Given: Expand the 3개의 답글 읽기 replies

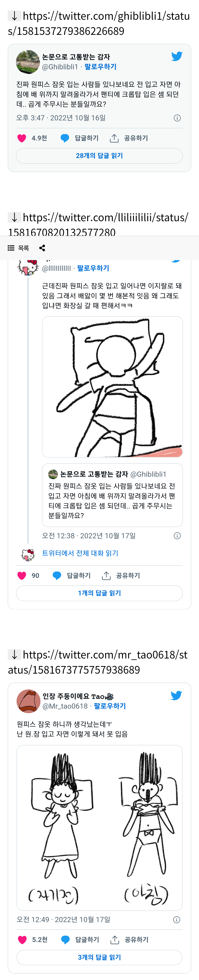Looking at the screenshot, I should (99, 957).
